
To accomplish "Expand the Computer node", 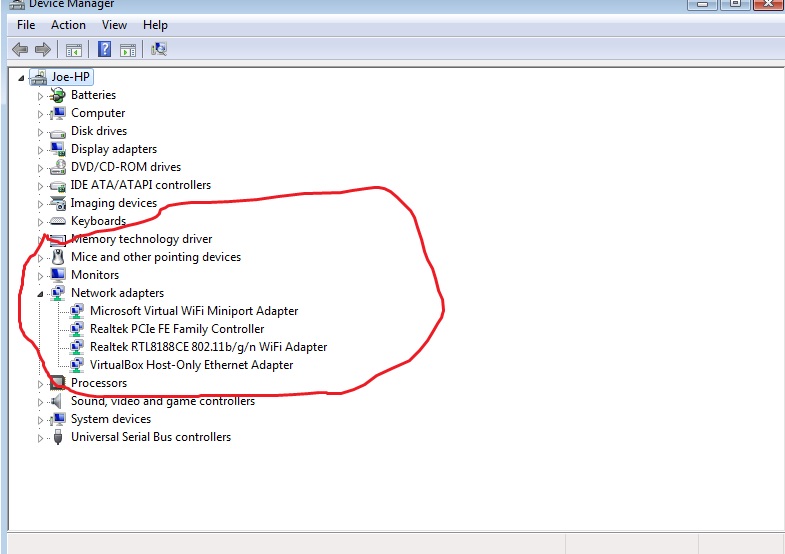I will pos(41,114).
